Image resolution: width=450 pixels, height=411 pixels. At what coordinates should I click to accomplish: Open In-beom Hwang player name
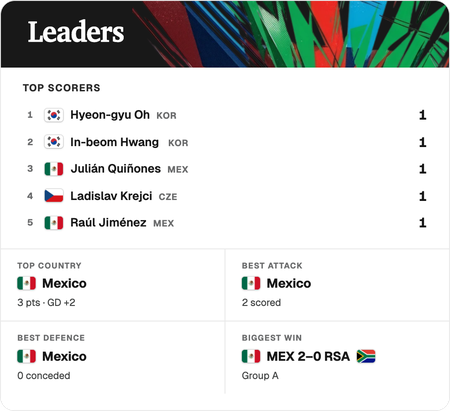pyautogui.click(x=114, y=142)
